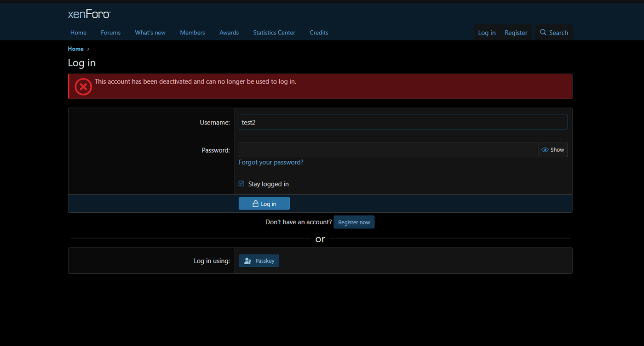Click the red error X icon
This screenshot has height=346, width=644.
[x=83, y=86]
